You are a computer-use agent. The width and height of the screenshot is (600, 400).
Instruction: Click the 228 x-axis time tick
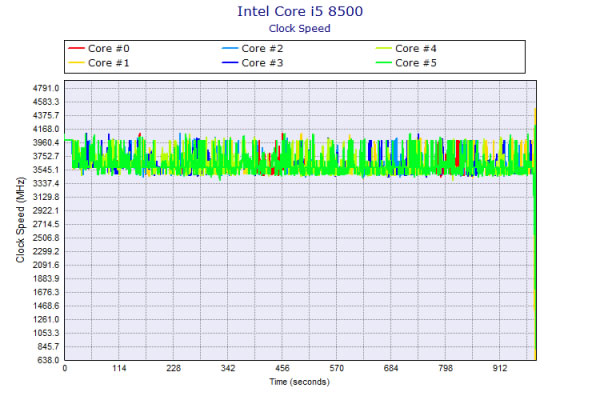coord(173,368)
